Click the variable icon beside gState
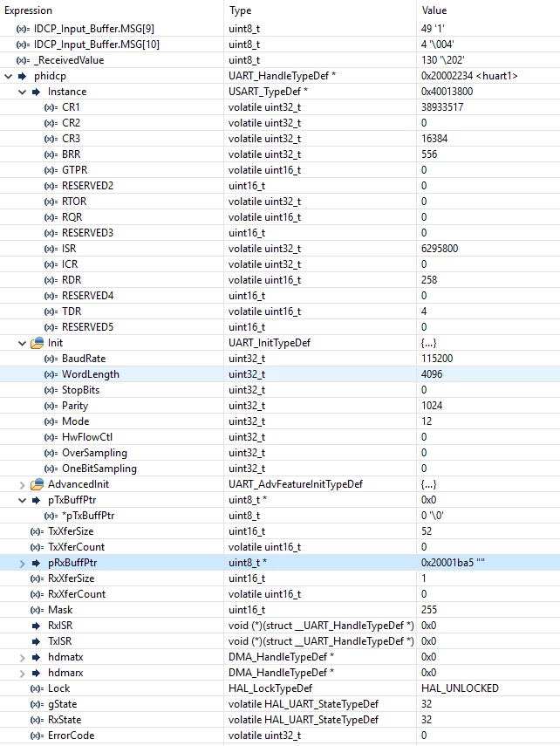The height and width of the screenshot is (746, 560). (38, 704)
